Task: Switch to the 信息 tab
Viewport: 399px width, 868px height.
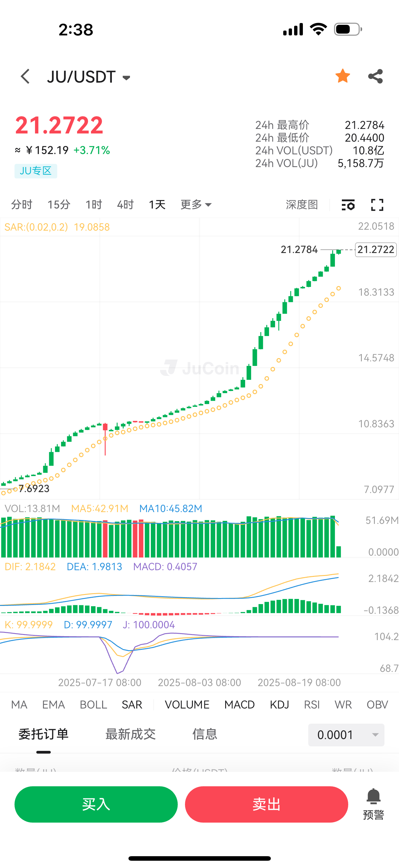Action: [205, 734]
